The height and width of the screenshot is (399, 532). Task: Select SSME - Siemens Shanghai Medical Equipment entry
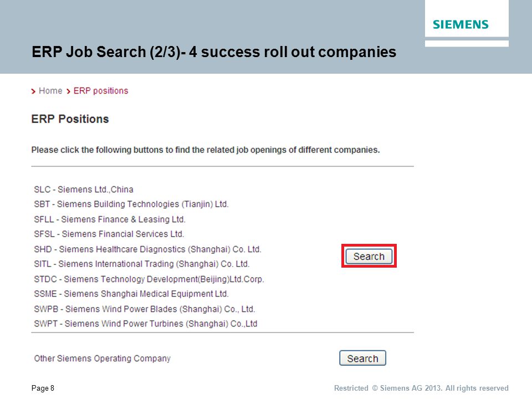click(x=131, y=294)
